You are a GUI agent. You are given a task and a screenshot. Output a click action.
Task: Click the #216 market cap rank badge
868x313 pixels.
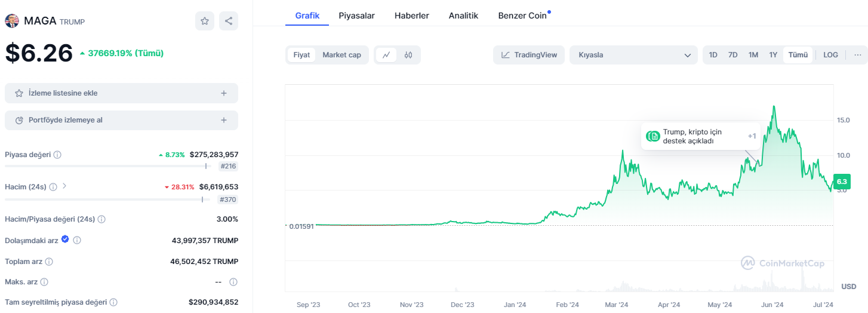228,167
